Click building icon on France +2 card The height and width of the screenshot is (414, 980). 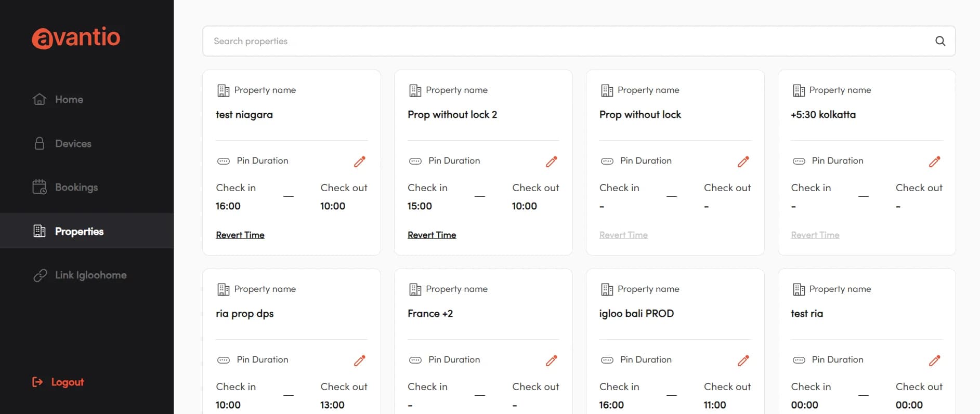pyautogui.click(x=415, y=289)
